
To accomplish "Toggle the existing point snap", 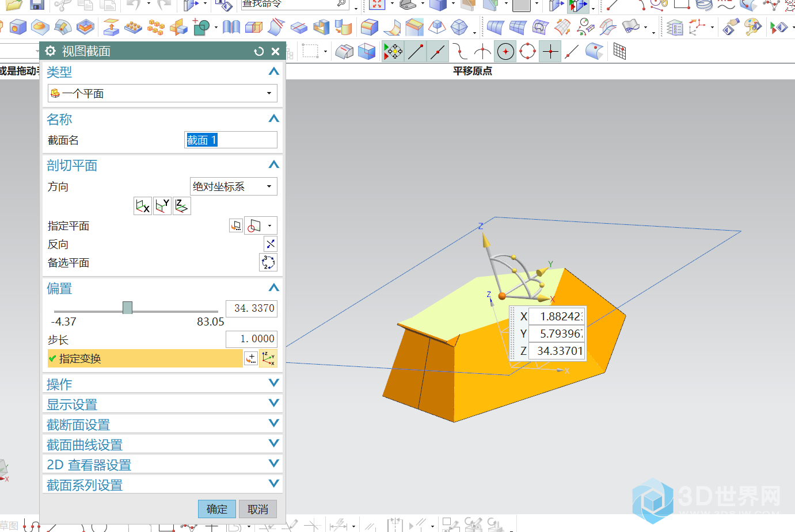I will 550,52.
